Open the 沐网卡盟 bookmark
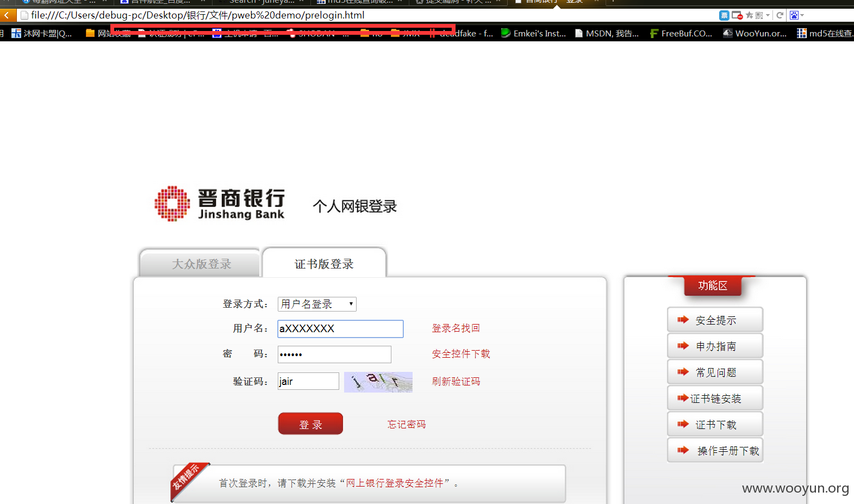This screenshot has height=504, width=854. 42,33
